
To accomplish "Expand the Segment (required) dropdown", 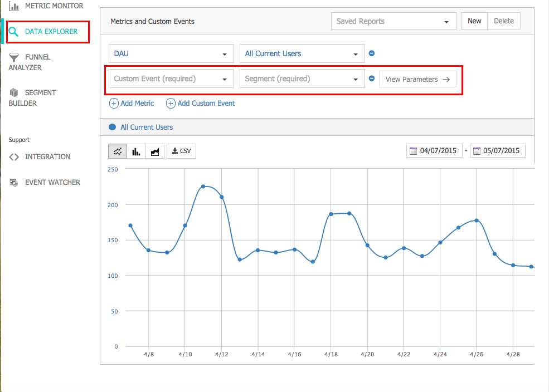I will 302,79.
